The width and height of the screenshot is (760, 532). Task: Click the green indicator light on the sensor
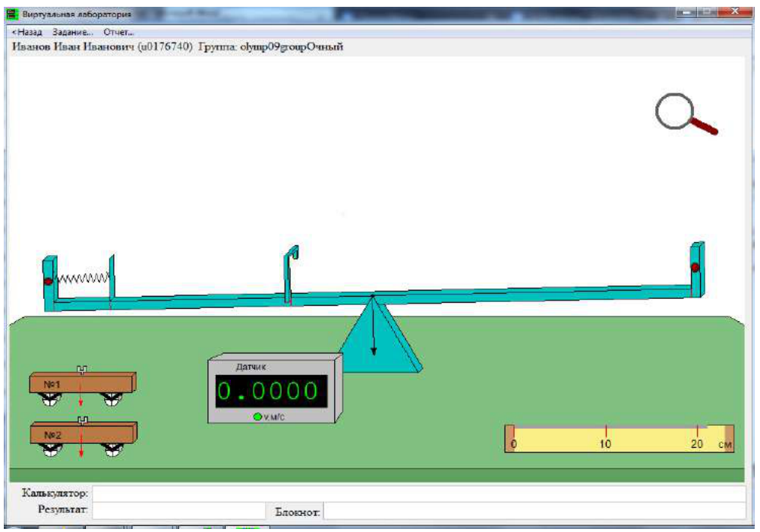click(257, 416)
